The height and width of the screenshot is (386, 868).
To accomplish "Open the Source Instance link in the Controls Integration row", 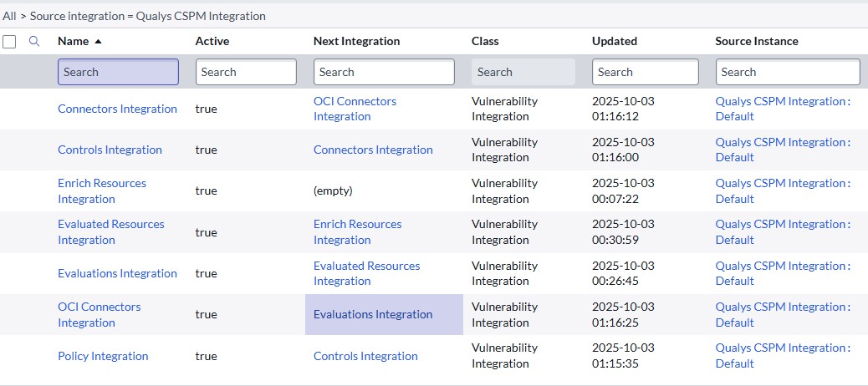I will click(783, 150).
